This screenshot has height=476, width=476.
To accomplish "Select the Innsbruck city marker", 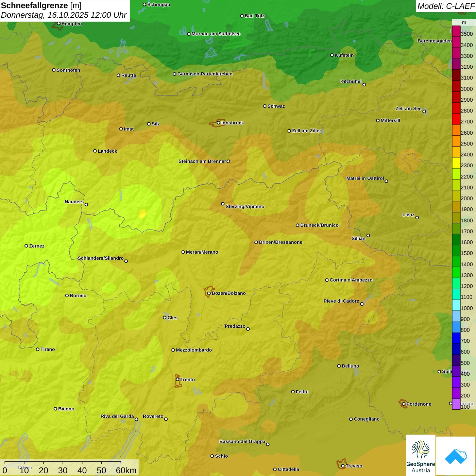I will [x=219, y=123].
